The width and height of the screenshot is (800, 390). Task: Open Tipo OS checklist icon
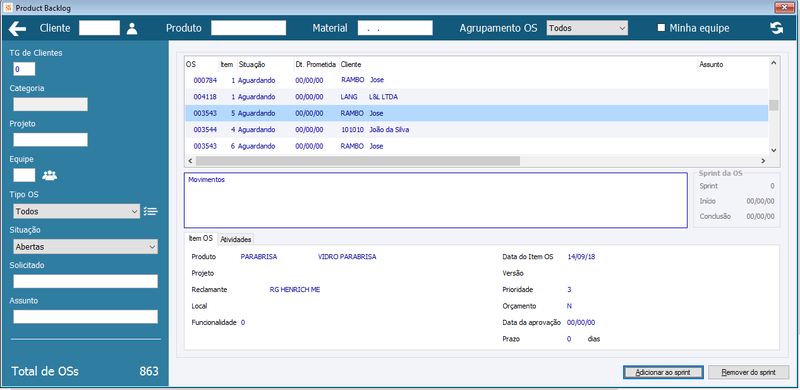coord(151,211)
